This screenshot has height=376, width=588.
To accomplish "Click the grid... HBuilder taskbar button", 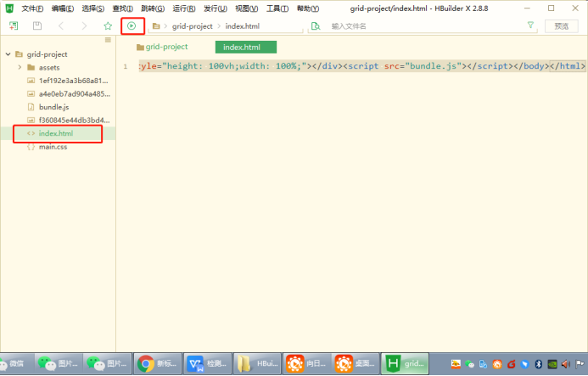I will pos(405,363).
